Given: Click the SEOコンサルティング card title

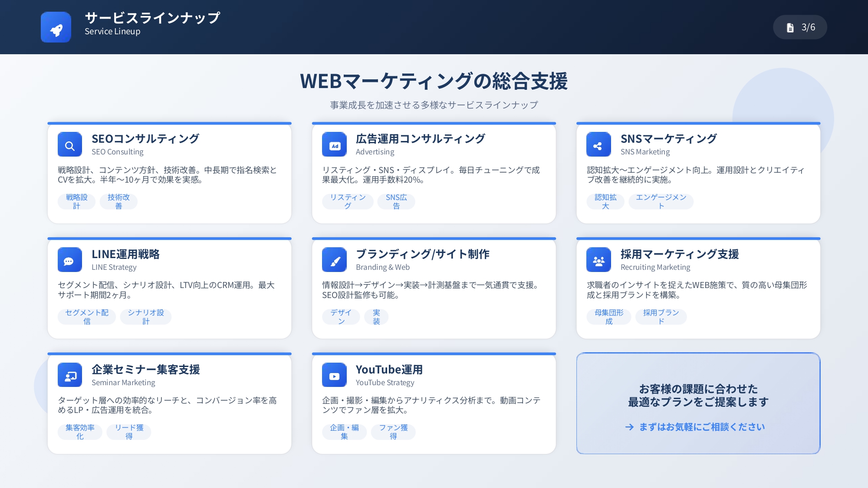Looking at the screenshot, I should [145, 139].
